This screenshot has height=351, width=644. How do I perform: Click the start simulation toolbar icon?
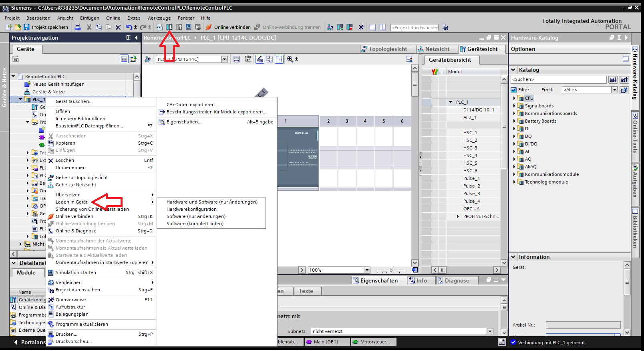[189, 27]
